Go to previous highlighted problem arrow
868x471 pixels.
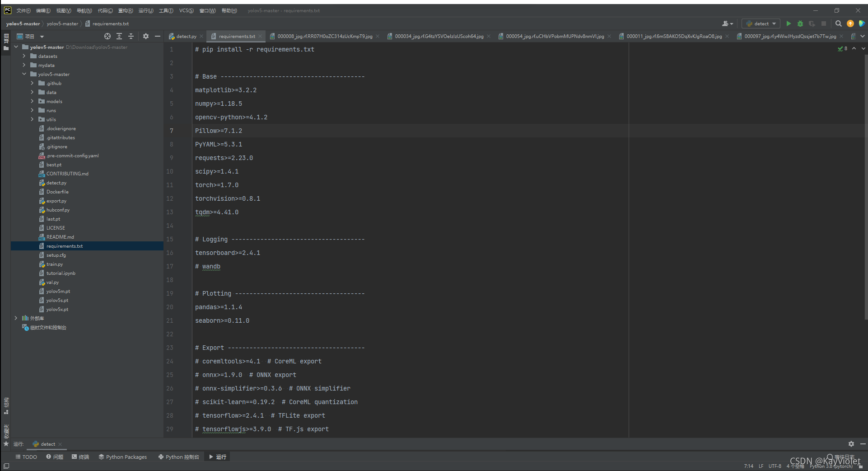click(x=854, y=48)
